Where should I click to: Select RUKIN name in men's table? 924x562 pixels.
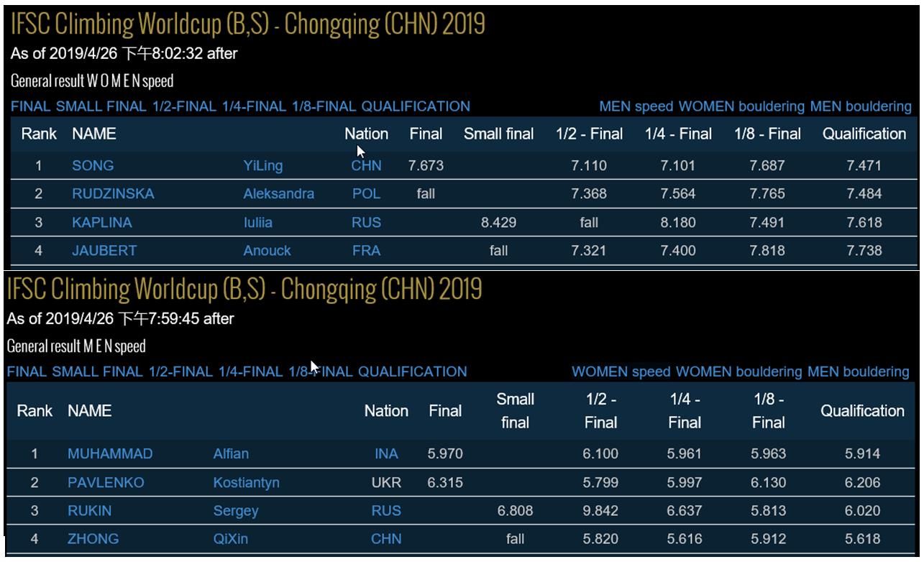(90, 512)
